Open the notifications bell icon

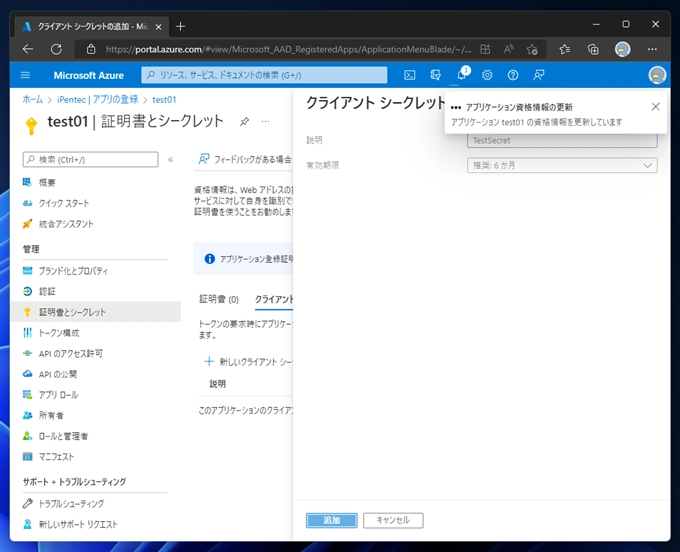(462, 75)
